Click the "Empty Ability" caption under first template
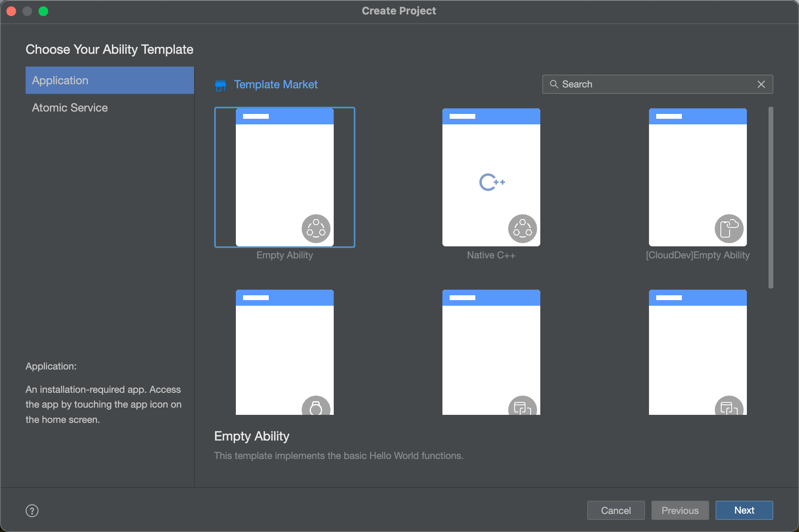The image size is (799, 532). click(x=285, y=255)
